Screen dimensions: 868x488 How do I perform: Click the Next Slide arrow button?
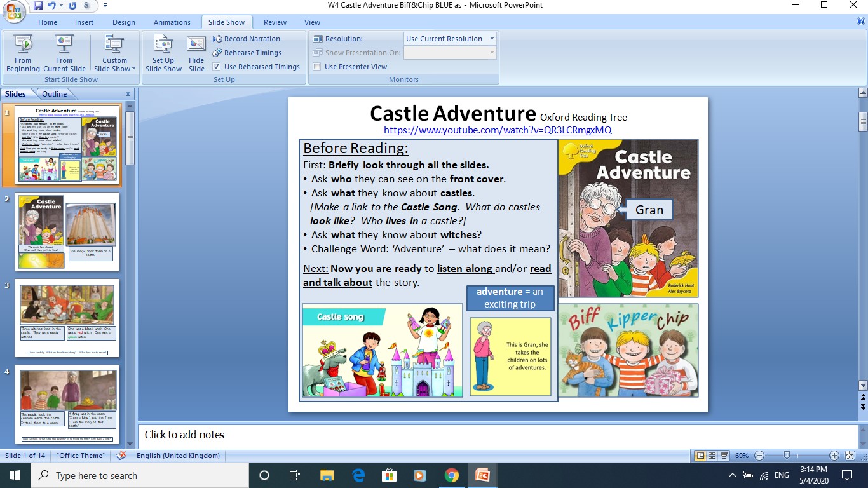click(x=863, y=406)
